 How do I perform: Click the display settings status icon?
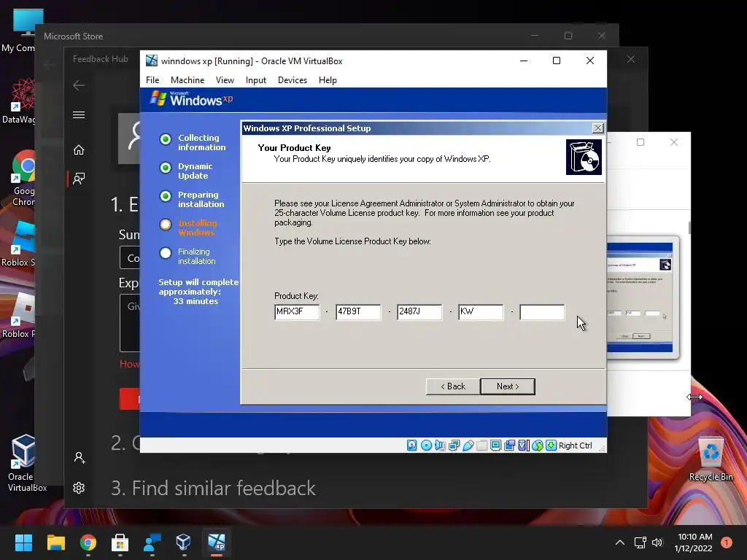495,446
